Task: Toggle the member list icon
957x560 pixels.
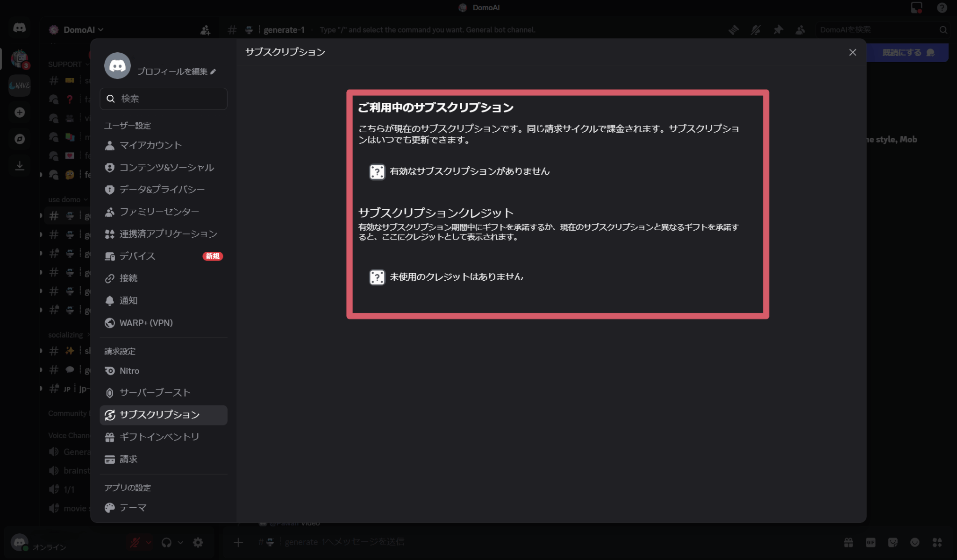Action: [x=800, y=30]
